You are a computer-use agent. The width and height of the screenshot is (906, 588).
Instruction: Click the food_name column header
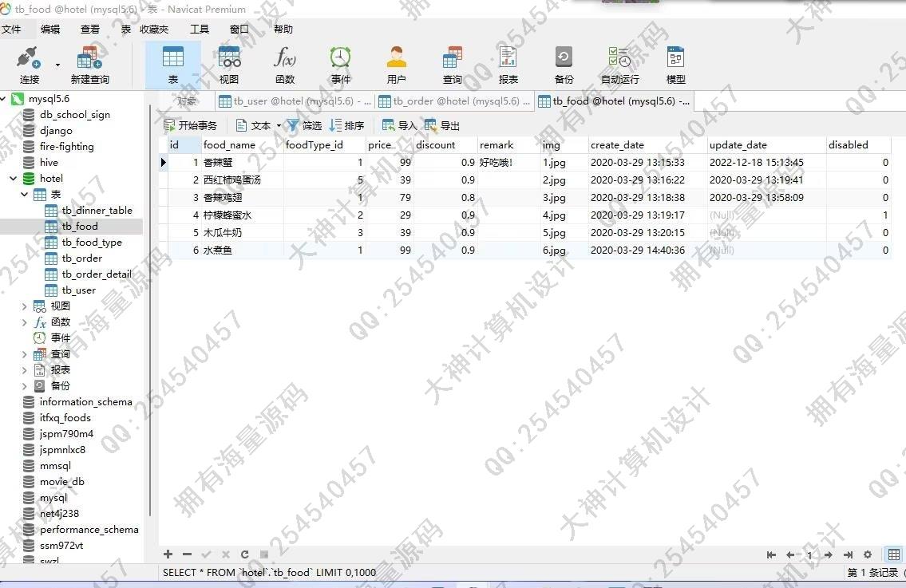click(x=229, y=145)
